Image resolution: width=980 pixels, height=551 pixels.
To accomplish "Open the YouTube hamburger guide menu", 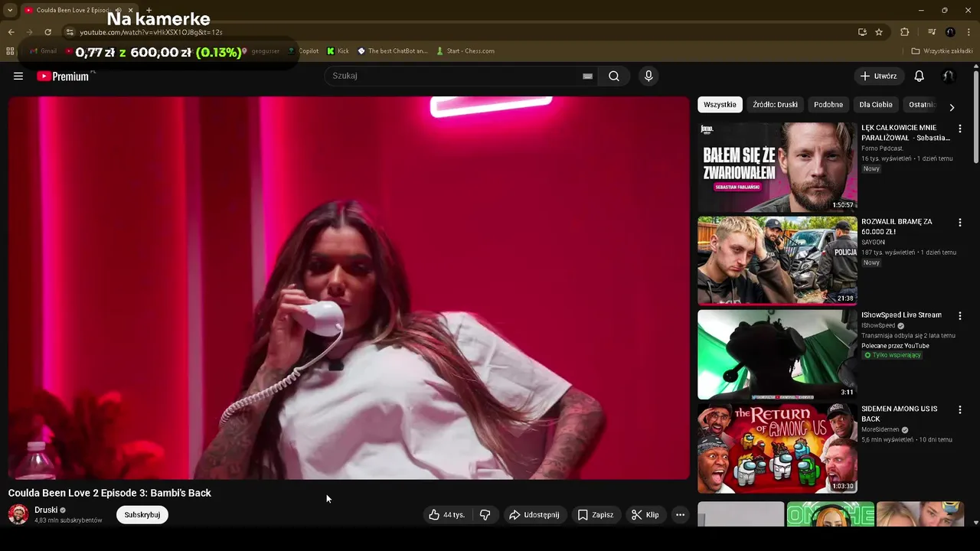I will pyautogui.click(x=18, y=76).
